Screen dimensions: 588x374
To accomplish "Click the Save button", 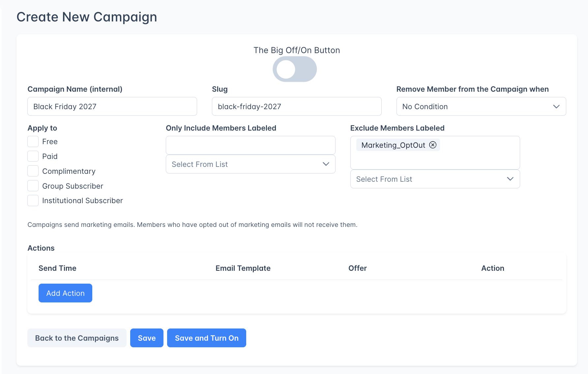I will point(147,338).
